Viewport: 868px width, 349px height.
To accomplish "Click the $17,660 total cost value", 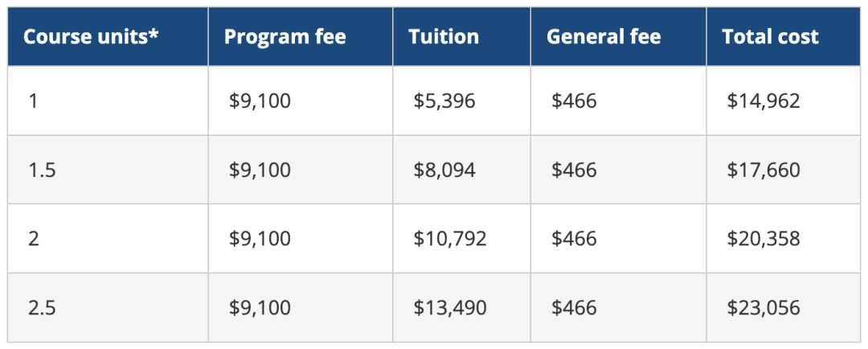I will tap(764, 170).
